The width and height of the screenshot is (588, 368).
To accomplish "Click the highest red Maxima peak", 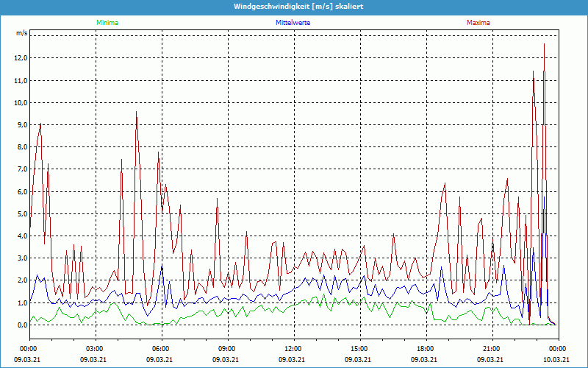I will 544,45.
